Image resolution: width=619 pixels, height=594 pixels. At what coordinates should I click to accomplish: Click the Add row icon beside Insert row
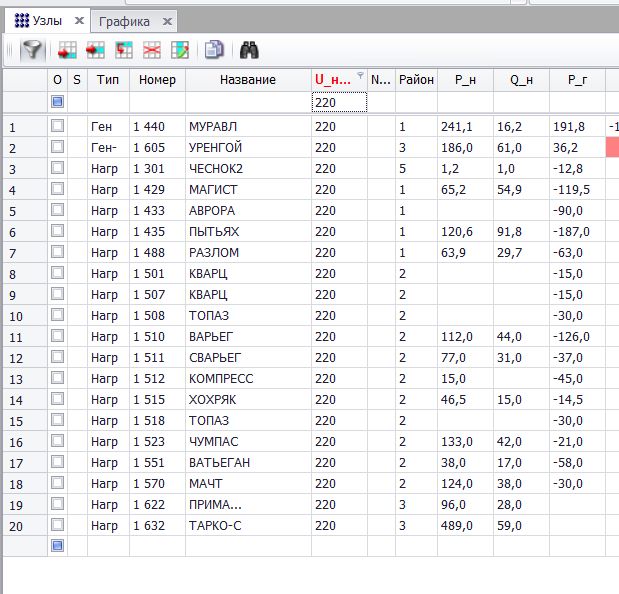tap(96, 49)
